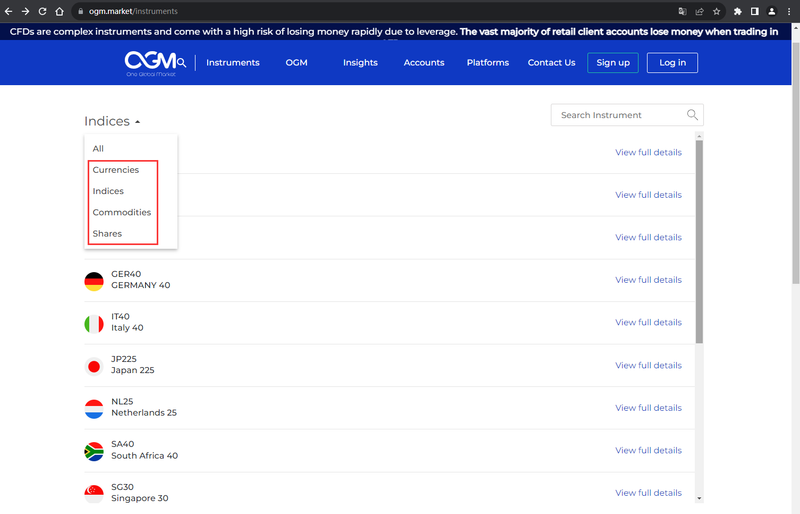Click the browser forward arrow
This screenshot has height=514, width=800.
coord(26,11)
